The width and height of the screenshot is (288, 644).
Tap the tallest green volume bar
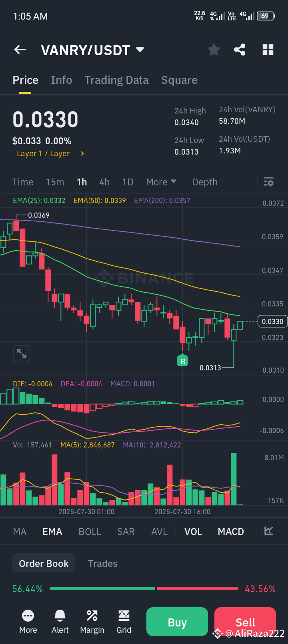(x=234, y=479)
